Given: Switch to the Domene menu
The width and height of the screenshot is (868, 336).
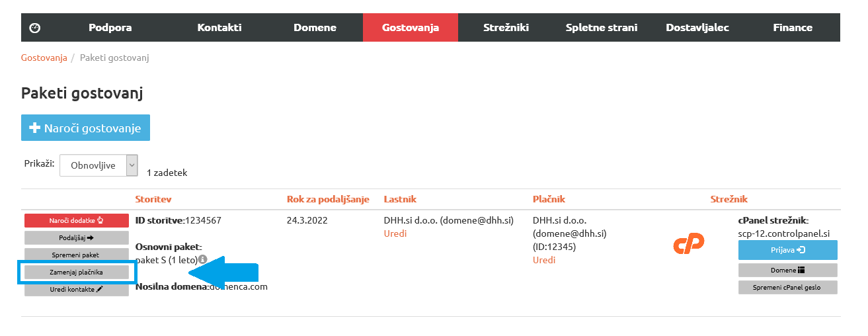Looking at the screenshot, I should [315, 28].
